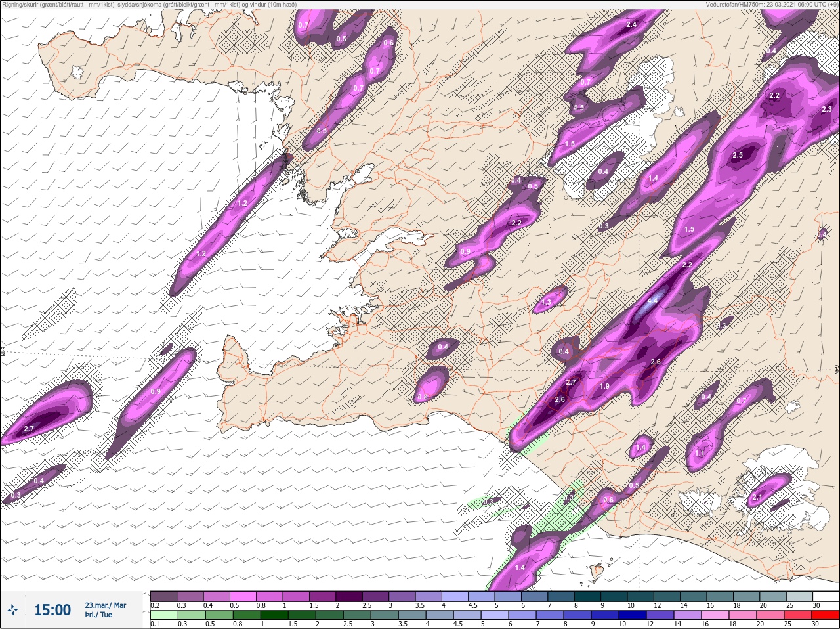Click the date label "23.mar./ Mar"
Screen dimensions: 840x629
tap(105, 605)
